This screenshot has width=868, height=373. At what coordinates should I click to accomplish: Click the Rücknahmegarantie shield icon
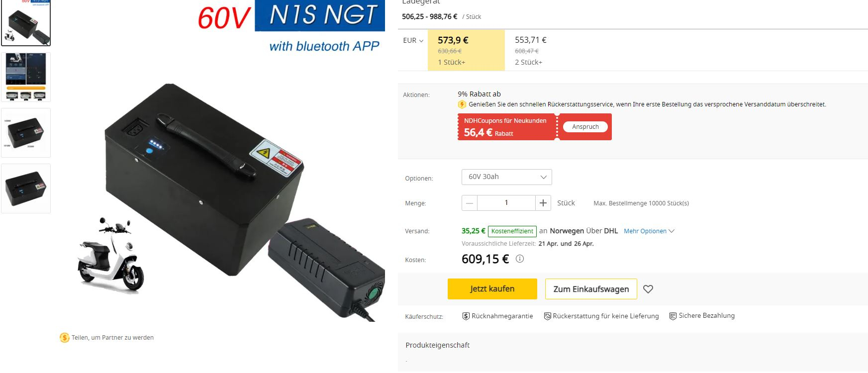pyautogui.click(x=466, y=316)
